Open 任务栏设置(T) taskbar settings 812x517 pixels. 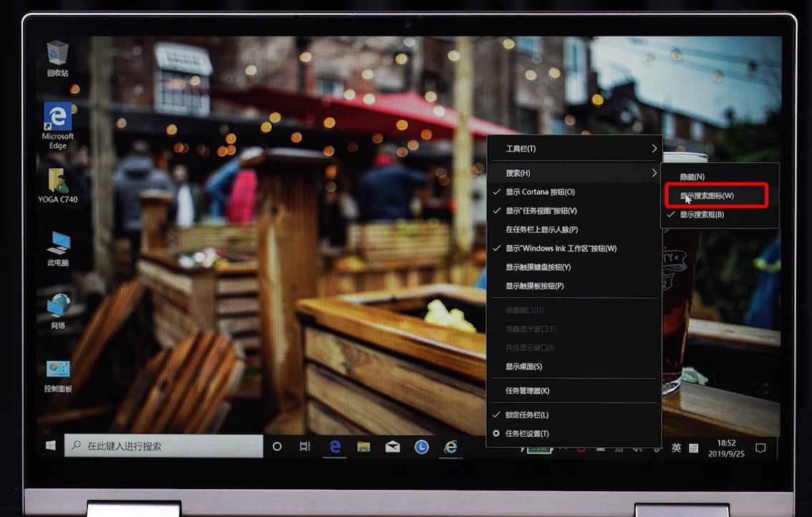pyautogui.click(x=527, y=433)
